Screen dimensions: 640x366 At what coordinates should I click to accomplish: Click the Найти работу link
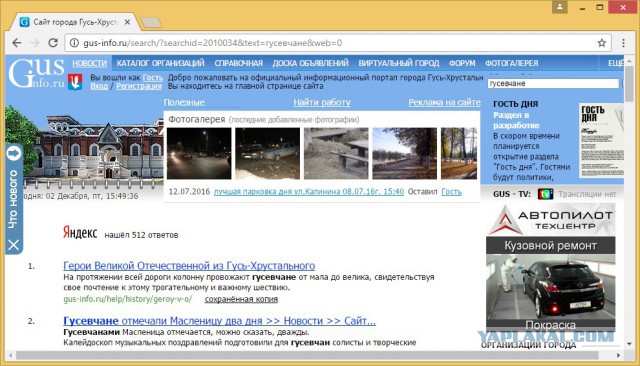pos(322,102)
